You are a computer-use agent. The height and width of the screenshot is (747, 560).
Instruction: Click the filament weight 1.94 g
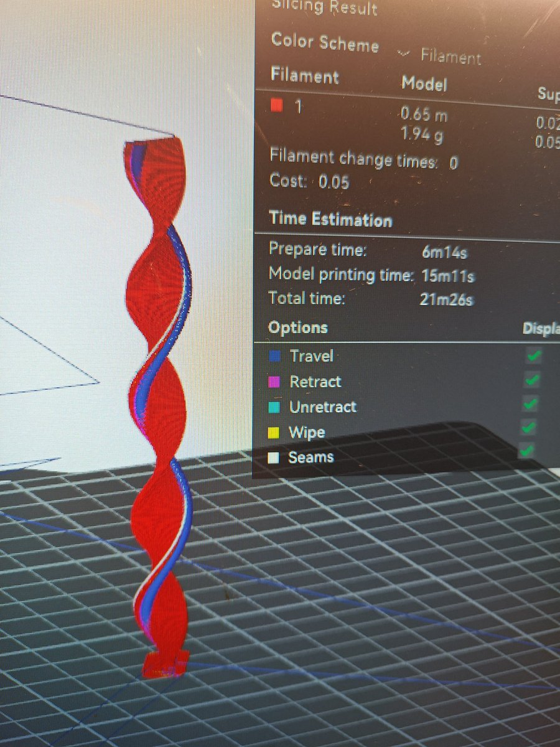(x=422, y=134)
